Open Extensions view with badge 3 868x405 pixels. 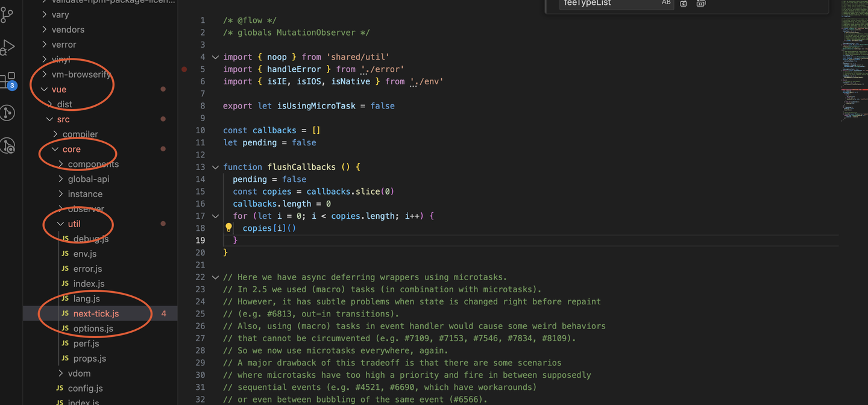(7, 80)
